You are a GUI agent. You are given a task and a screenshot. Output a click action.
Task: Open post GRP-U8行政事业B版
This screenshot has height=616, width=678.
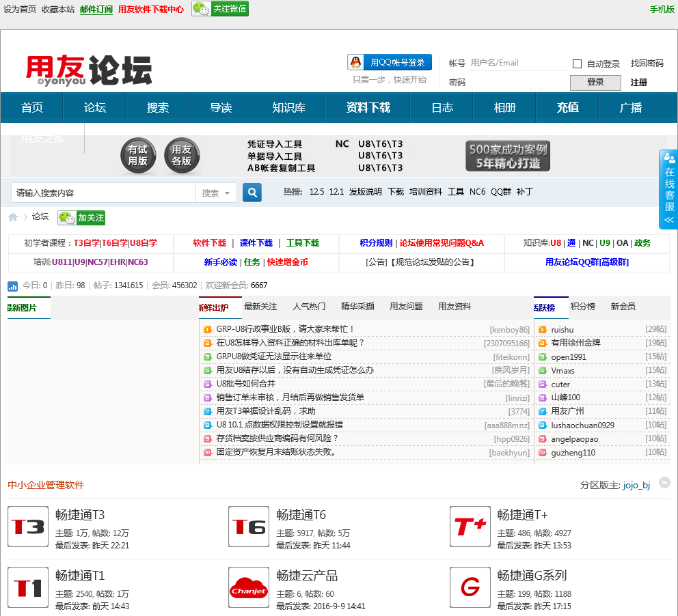click(x=284, y=329)
